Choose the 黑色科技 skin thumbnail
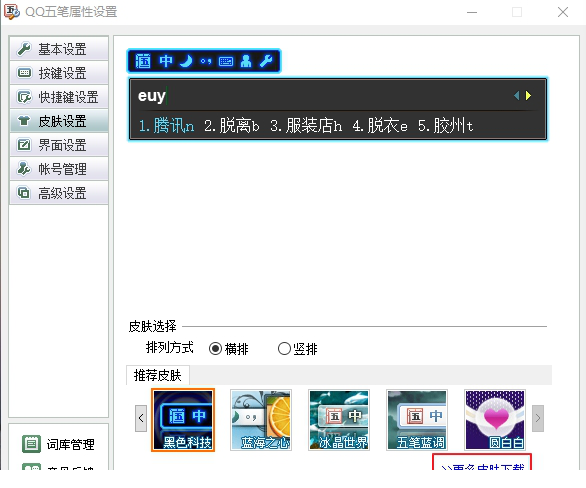The height and width of the screenshot is (488, 586). click(x=183, y=420)
